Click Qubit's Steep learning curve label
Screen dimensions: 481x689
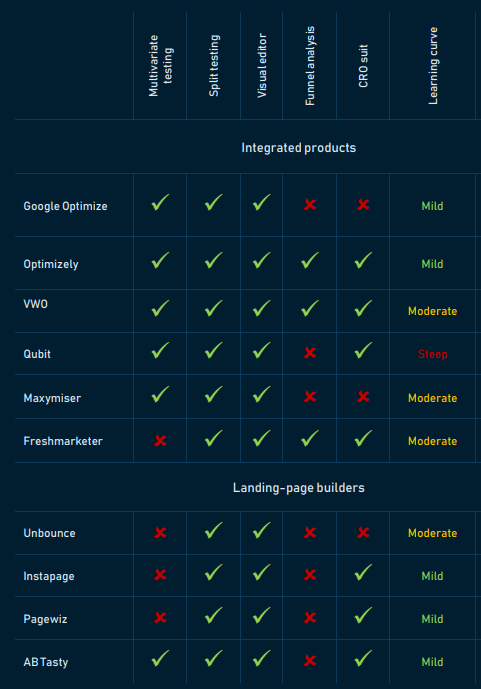pos(433,354)
